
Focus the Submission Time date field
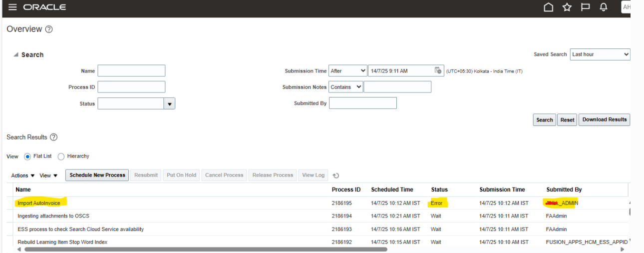pos(400,71)
